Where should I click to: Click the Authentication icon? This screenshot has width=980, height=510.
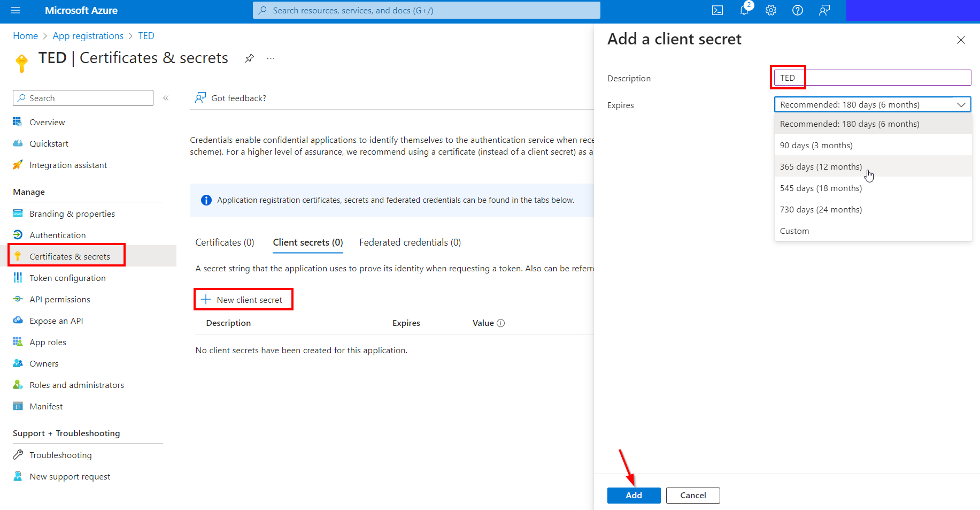(x=18, y=235)
